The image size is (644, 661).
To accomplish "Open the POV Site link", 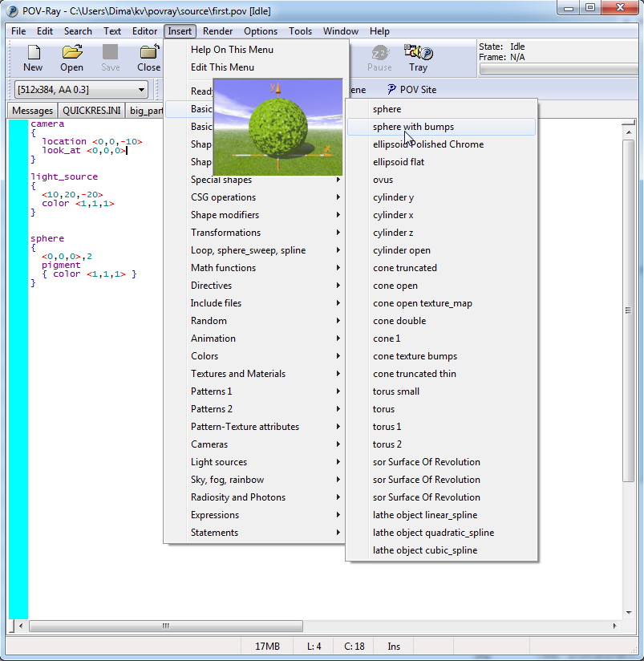I will point(411,89).
